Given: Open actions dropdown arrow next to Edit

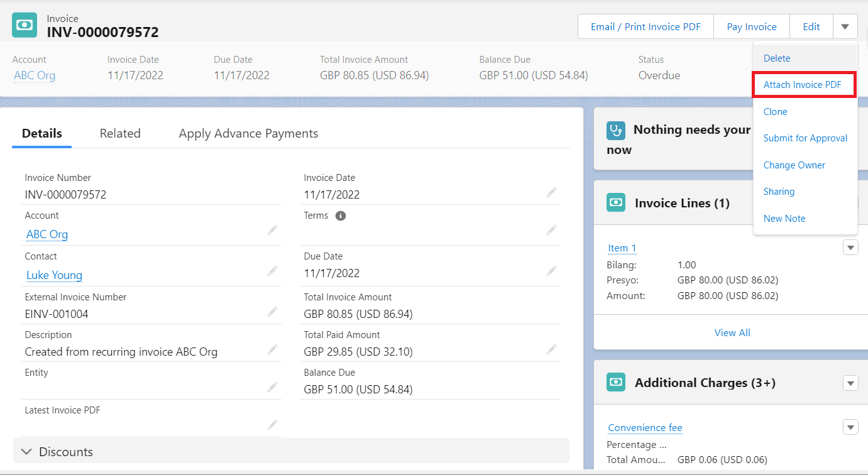Looking at the screenshot, I should [845, 26].
